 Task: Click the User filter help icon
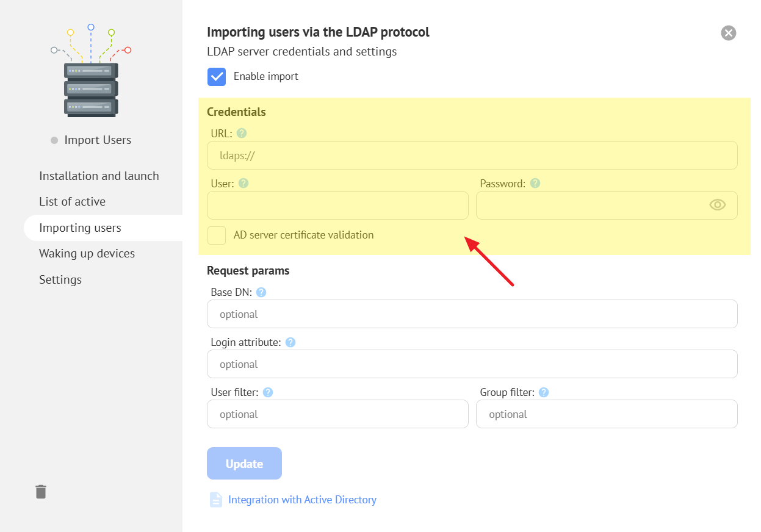click(x=268, y=392)
